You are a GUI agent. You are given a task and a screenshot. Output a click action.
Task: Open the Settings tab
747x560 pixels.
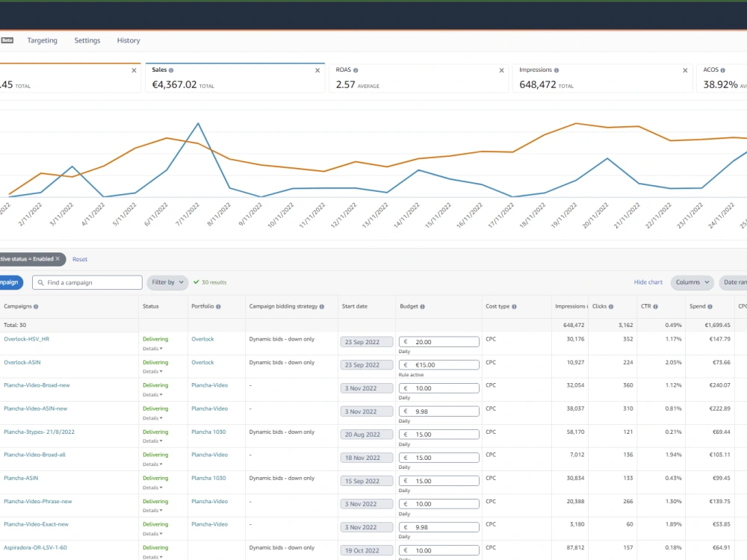coord(87,40)
